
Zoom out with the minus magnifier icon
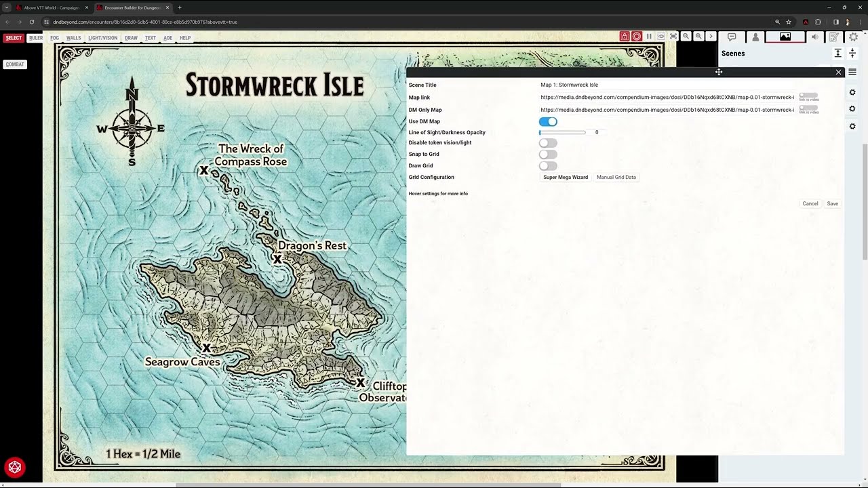(x=686, y=37)
